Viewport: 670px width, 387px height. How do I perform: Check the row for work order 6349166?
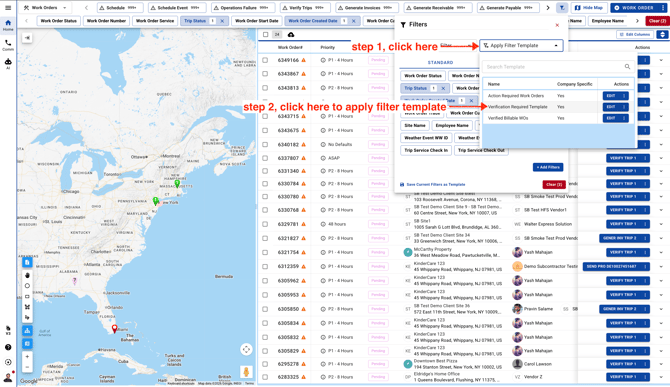pyautogui.click(x=265, y=60)
